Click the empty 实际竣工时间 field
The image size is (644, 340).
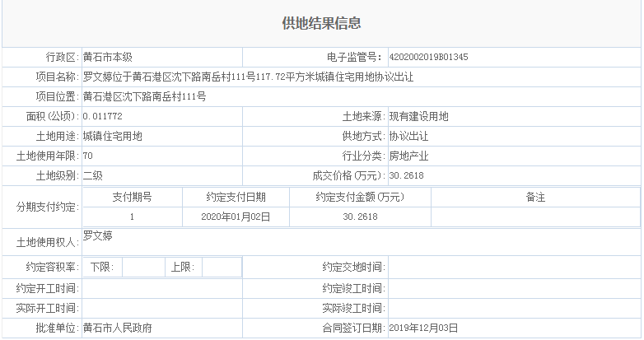[x=513, y=309]
